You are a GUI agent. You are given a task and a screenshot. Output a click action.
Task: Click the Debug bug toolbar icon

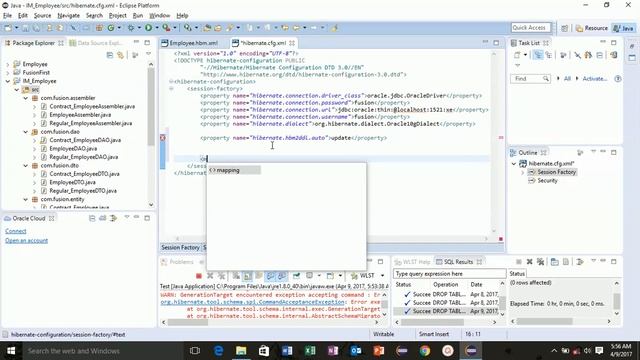click(x=131, y=28)
